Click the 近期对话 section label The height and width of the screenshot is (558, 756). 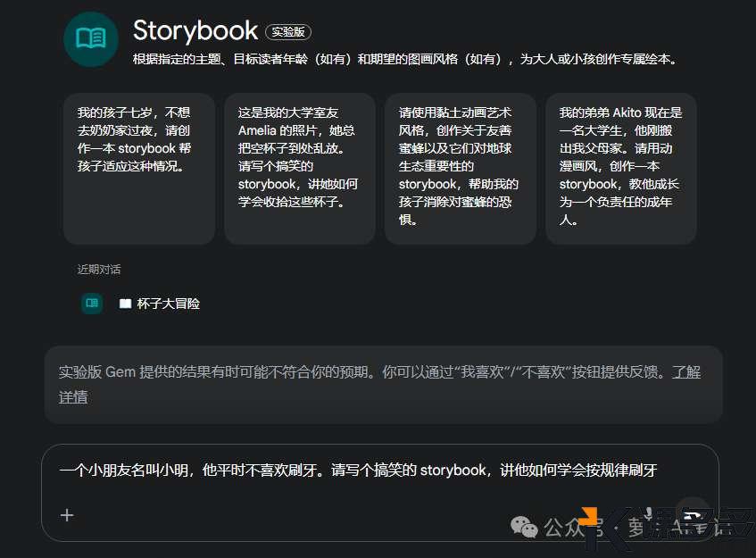point(99,270)
